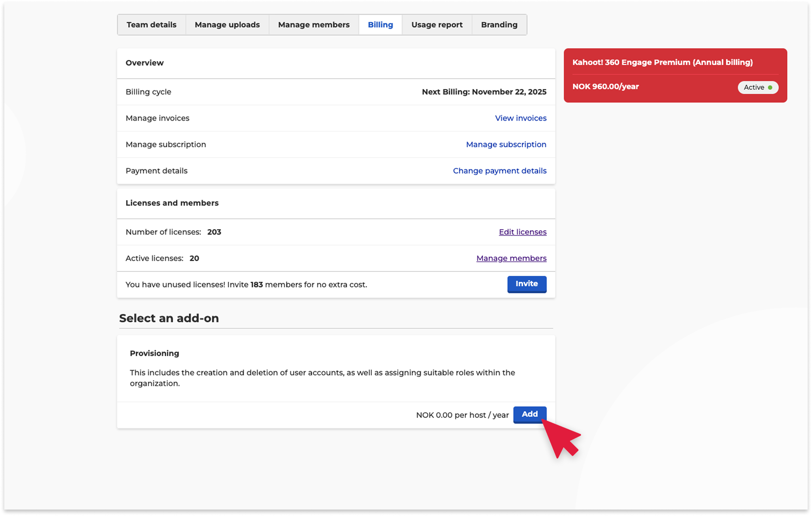Click the Active licenses: 20 text
This screenshot has width=812, height=516.
click(x=162, y=258)
